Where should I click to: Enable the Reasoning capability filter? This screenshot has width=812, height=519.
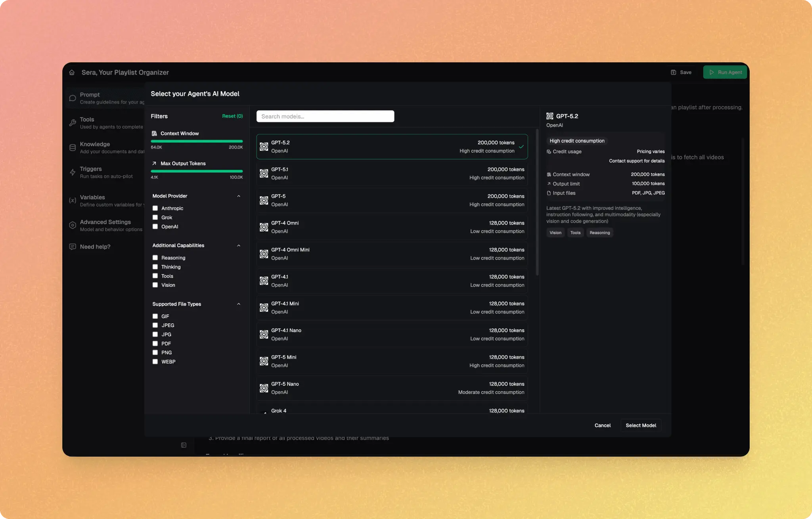tap(155, 258)
